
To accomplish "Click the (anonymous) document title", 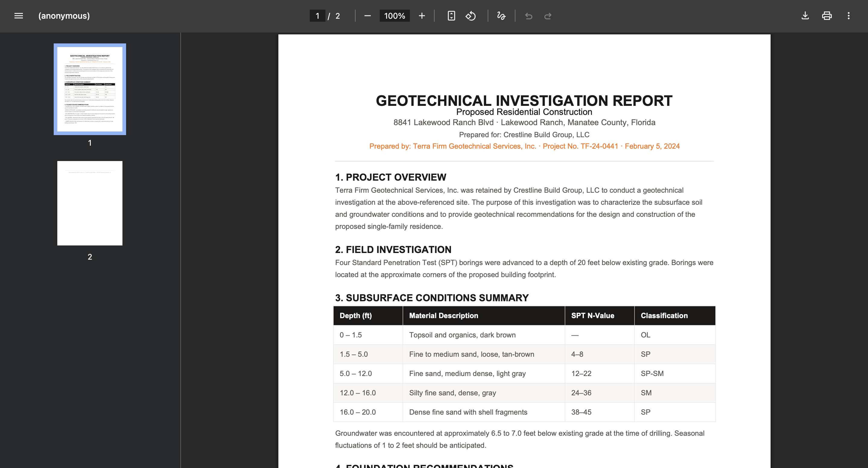I will coord(64,16).
